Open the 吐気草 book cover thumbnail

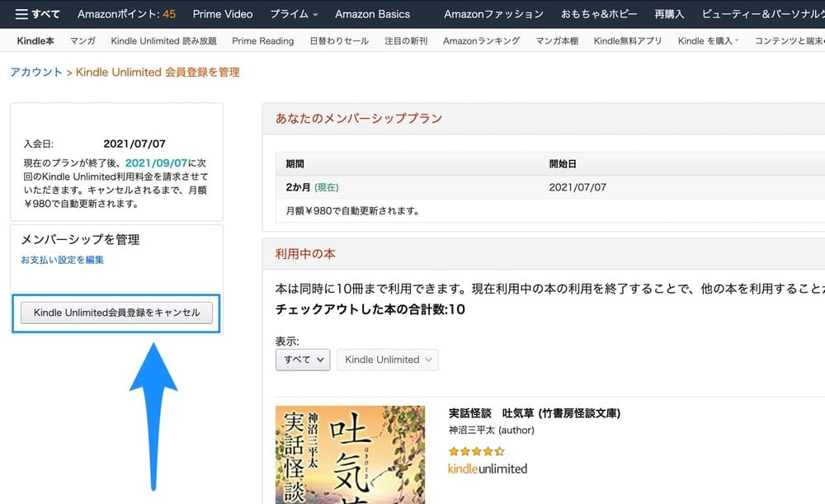(x=350, y=455)
